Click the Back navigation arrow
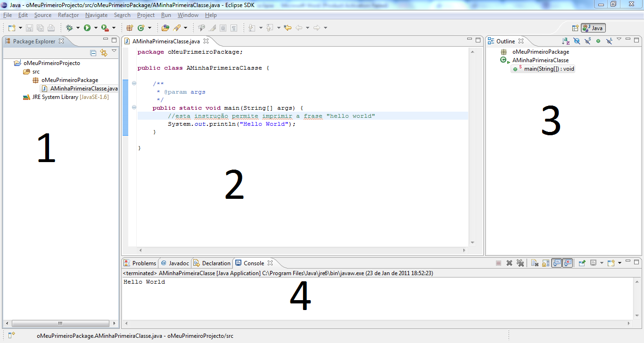 coord(299,28)
